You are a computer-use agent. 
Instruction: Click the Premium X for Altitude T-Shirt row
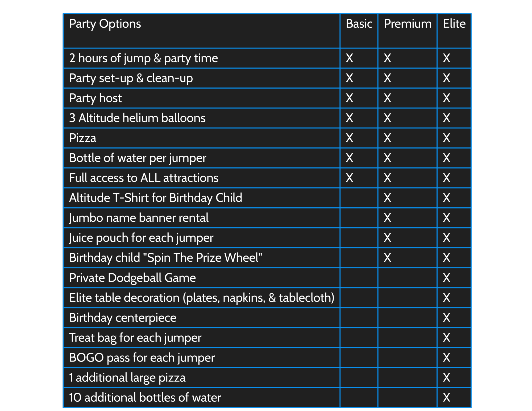coord(387,198)
